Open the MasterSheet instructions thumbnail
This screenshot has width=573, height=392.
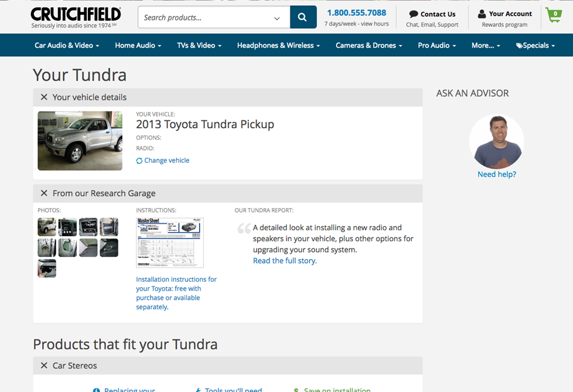coord(170,243)
